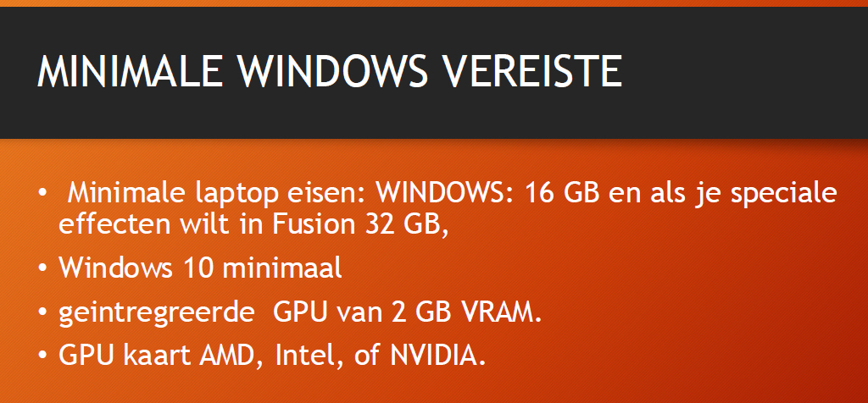
Task: Select the "Windows 10 minimaal" bullet line
Action: [200, 268]
